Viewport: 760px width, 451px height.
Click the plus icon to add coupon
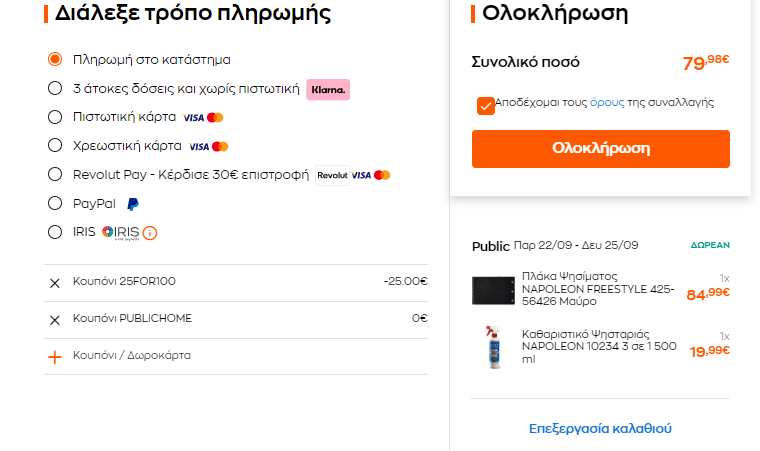pyautogui.click(x=55, y=357)
